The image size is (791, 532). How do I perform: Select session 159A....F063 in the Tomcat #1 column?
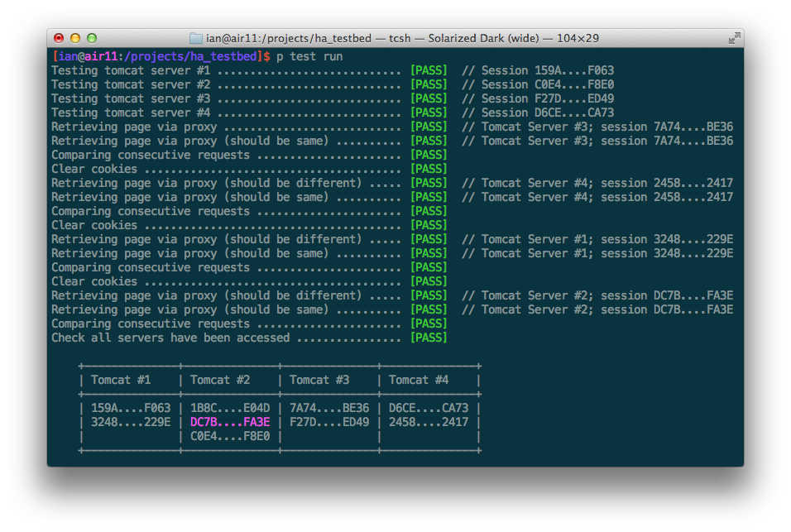131,408
